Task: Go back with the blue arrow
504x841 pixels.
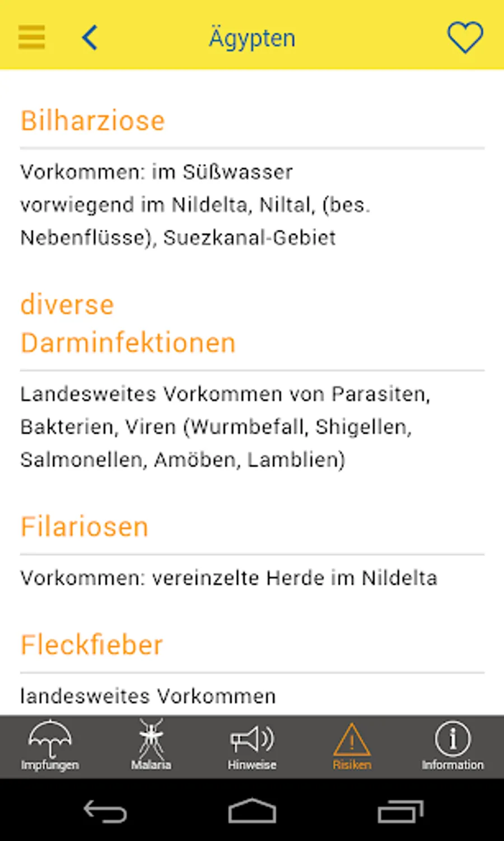Action: 90,38
